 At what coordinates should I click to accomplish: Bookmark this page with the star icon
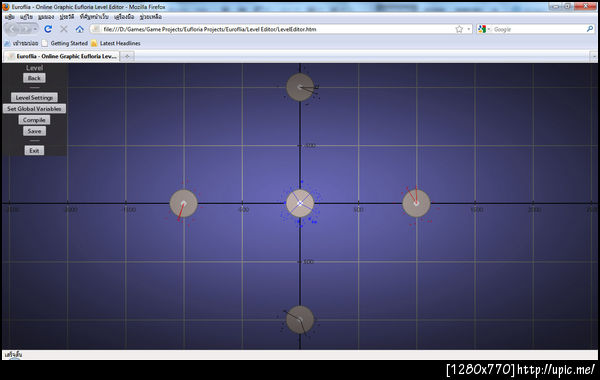tap(459, 29)
